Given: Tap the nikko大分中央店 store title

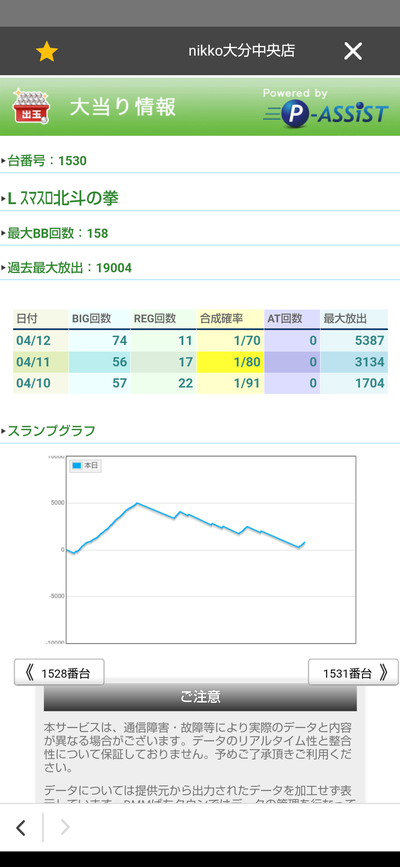Looking at the screenshot, I should (x=242, y=51).
